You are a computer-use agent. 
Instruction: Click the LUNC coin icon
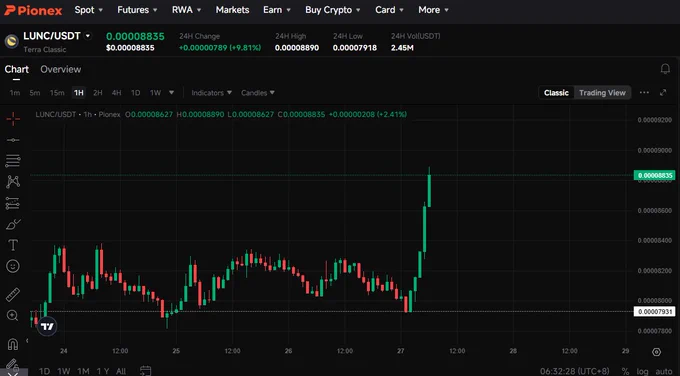pyautogui.click(x=12, y=41)
